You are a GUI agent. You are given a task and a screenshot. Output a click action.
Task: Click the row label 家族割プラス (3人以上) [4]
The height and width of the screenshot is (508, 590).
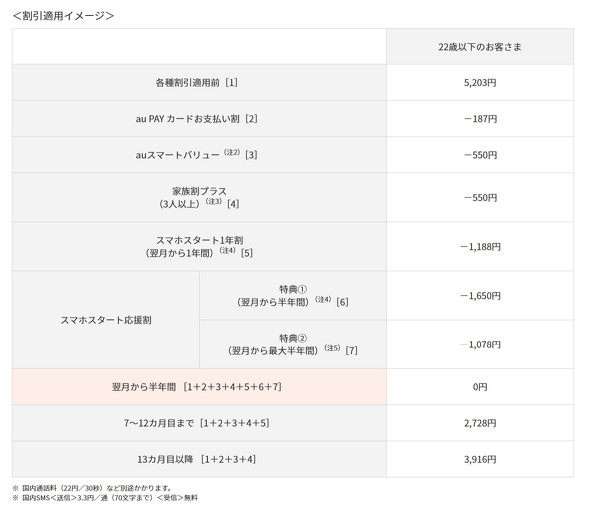click(199, 197)
